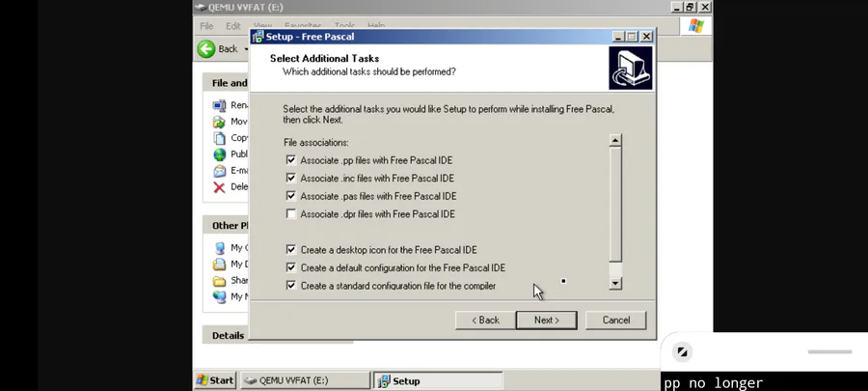Restore down the QEMU VVFAT Explorer window
868x391 pixels.
coord(690,7)
